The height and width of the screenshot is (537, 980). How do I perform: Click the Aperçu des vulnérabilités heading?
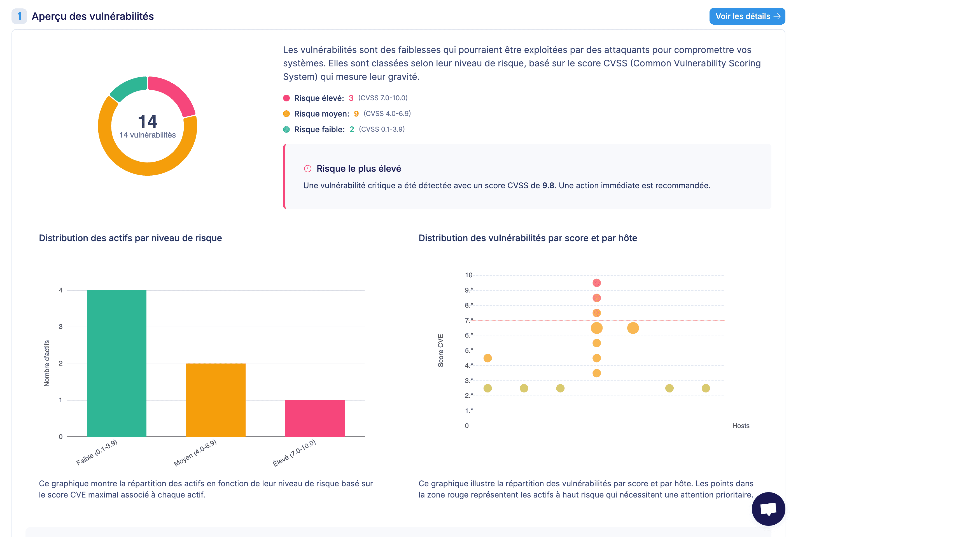[x=92, y=16]
